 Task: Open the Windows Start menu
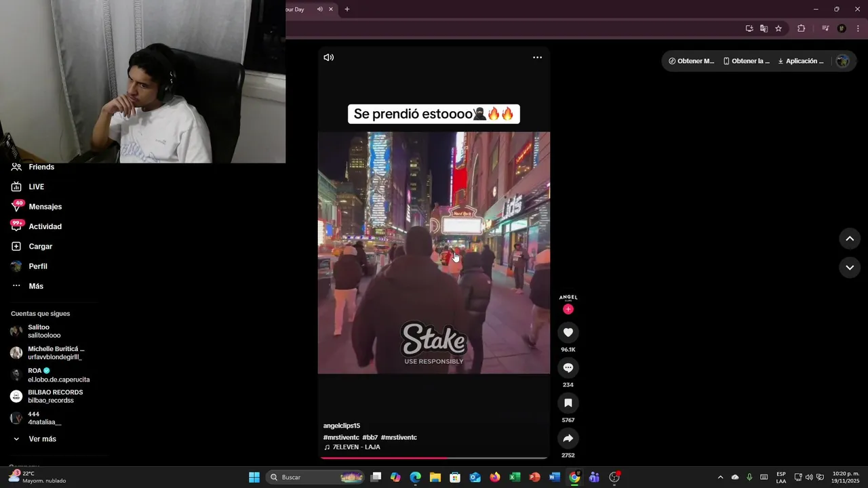click(254, 477)
